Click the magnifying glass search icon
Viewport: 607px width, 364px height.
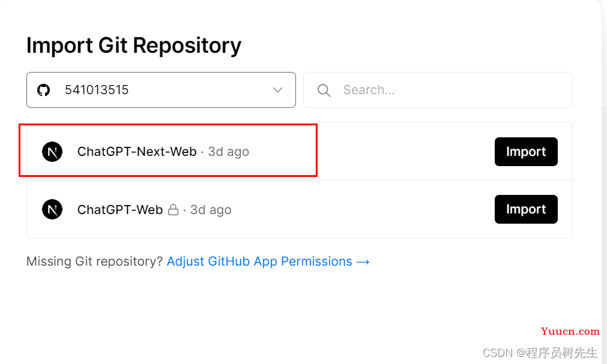(x=324, y=91)
